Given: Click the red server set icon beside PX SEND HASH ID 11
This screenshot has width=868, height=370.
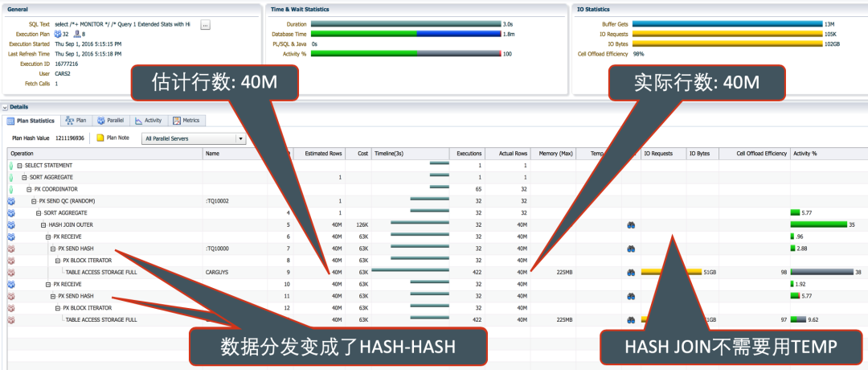Looking at the screenshot, I should (10, 296).
